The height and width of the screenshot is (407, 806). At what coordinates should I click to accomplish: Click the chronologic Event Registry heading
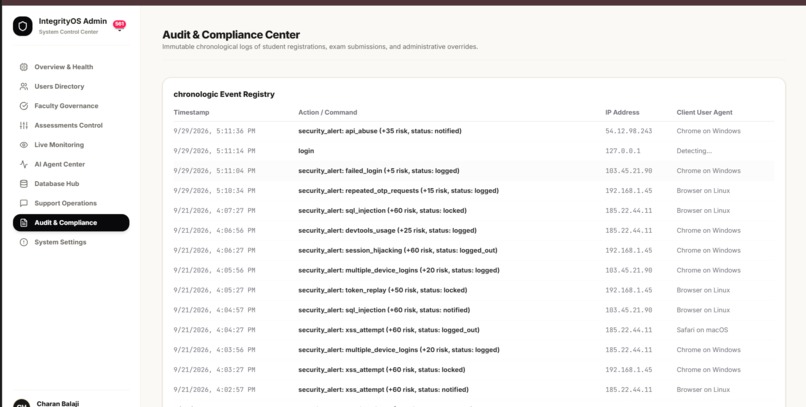[224, 94]
